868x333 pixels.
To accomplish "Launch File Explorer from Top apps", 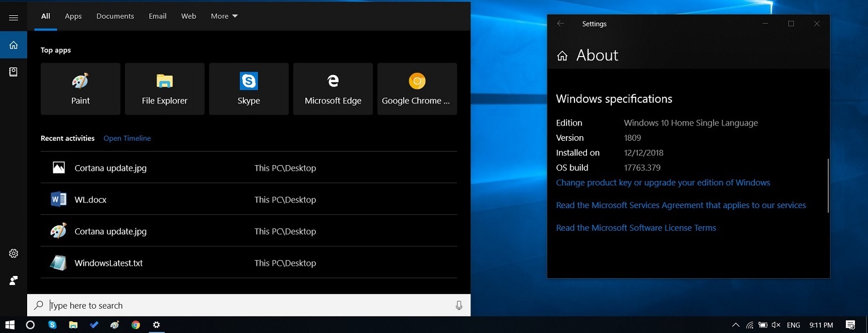I will tap(165, 89).
